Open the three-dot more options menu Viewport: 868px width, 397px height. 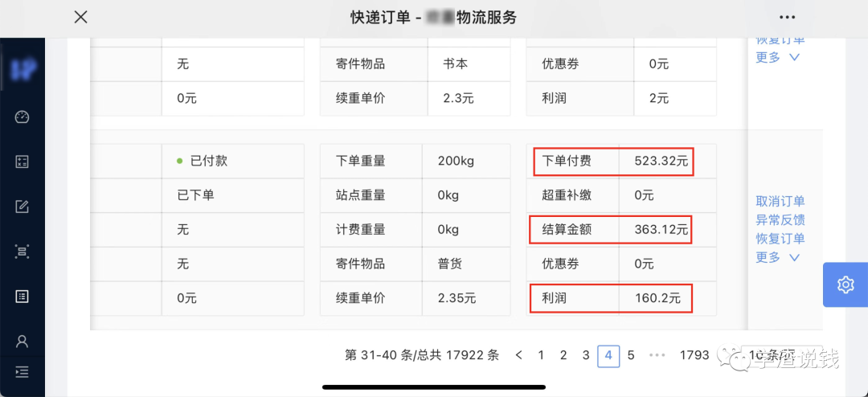pyautogui.click(x=787, y=18)
